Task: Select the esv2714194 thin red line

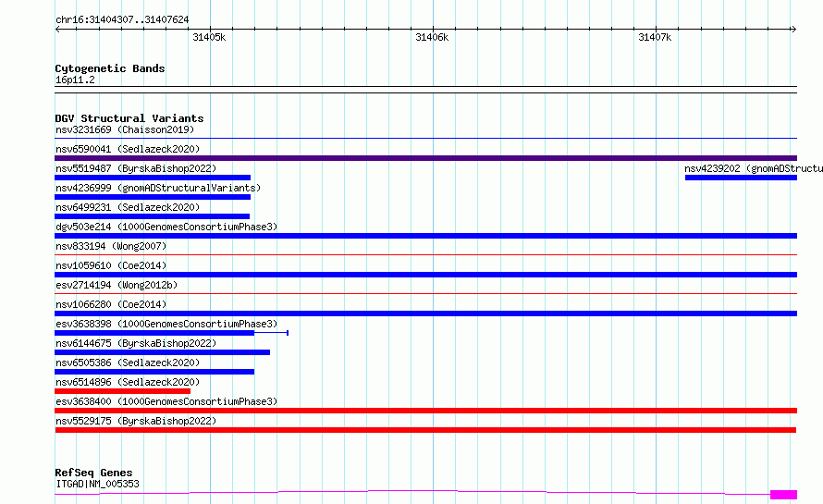Action: (x=425, y=294)
